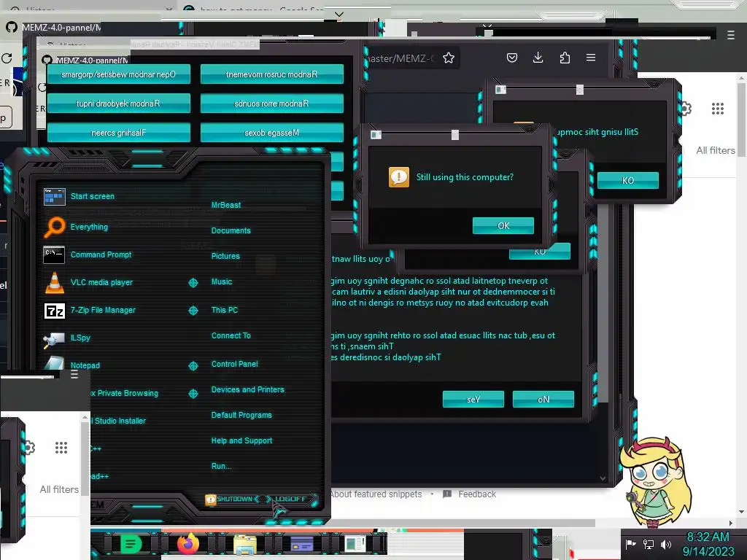
Task: Launch VLC media player cone icon
Action: coord(54,282)
